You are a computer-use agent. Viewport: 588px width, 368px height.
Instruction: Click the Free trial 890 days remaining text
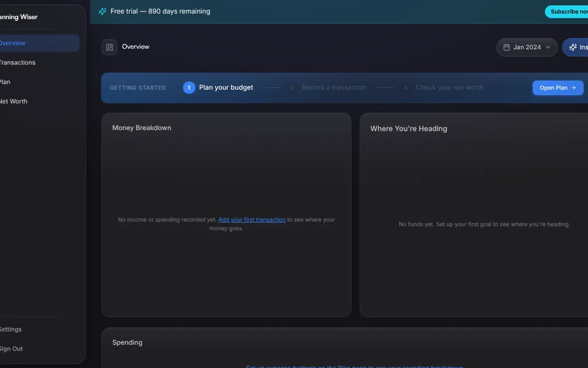click(160, 11)
